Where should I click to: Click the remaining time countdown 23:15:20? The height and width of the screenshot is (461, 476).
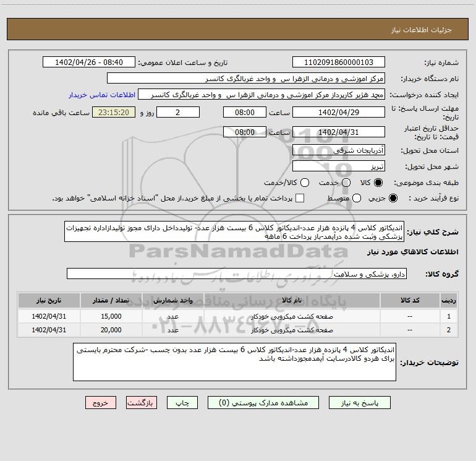point(114,112)
